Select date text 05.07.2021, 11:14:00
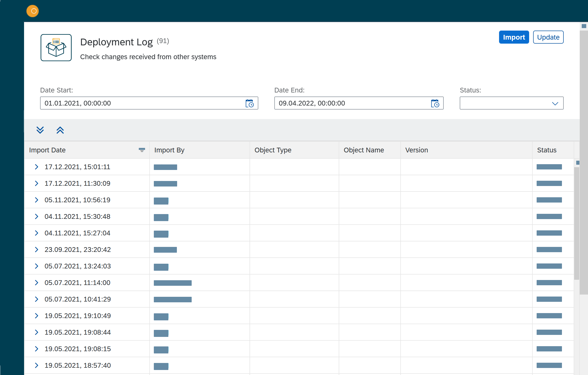Screen dimensions: 588x375 tap(77, 283)
